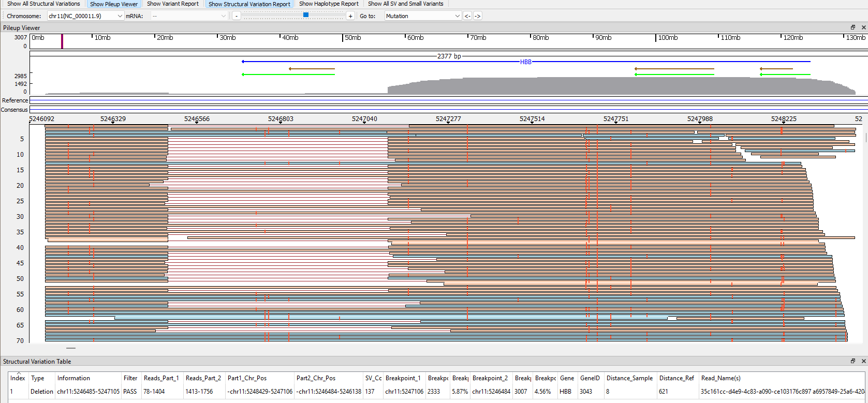Toggle Show All SV and Small Variants
Screen dimensions: 868x403
406,4
